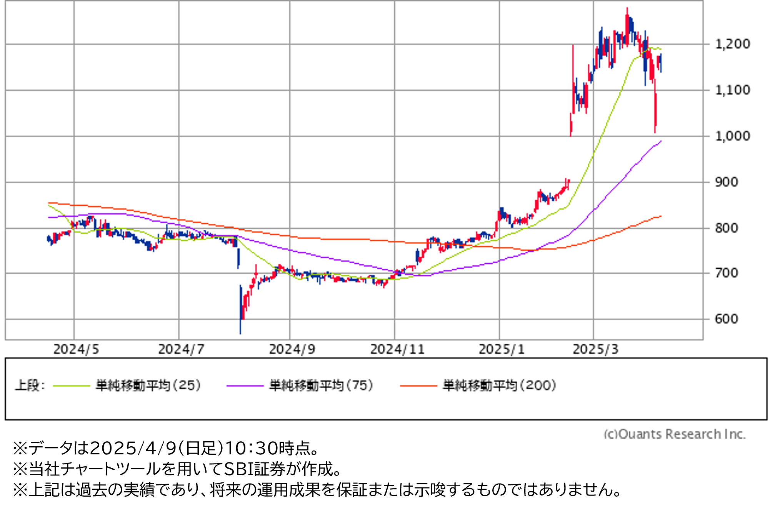Click the 単純移動平均(200) legend label

pyautogui.click(x=499, y=385)
